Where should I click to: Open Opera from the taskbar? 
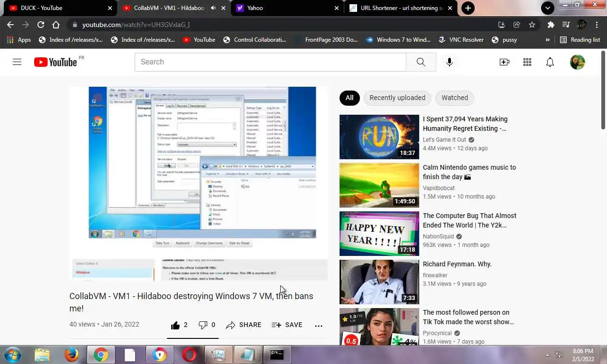189,355
